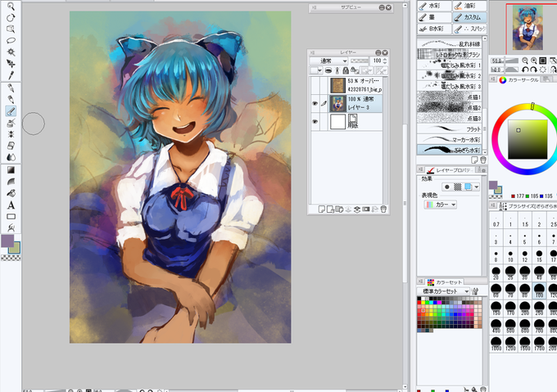This screenshot has height=392, width=557.
Task: Click the transparent color checkered swatch in the left toolbar
Action: [x=11, y=258]
